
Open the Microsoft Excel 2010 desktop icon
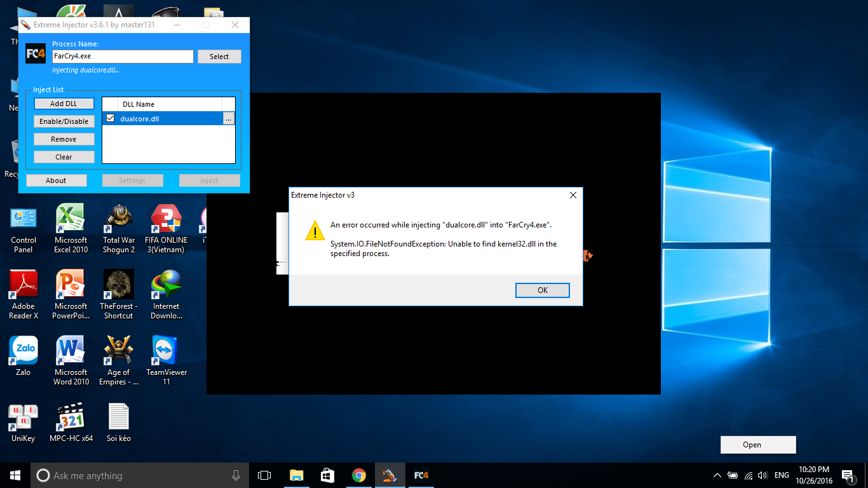71,229
